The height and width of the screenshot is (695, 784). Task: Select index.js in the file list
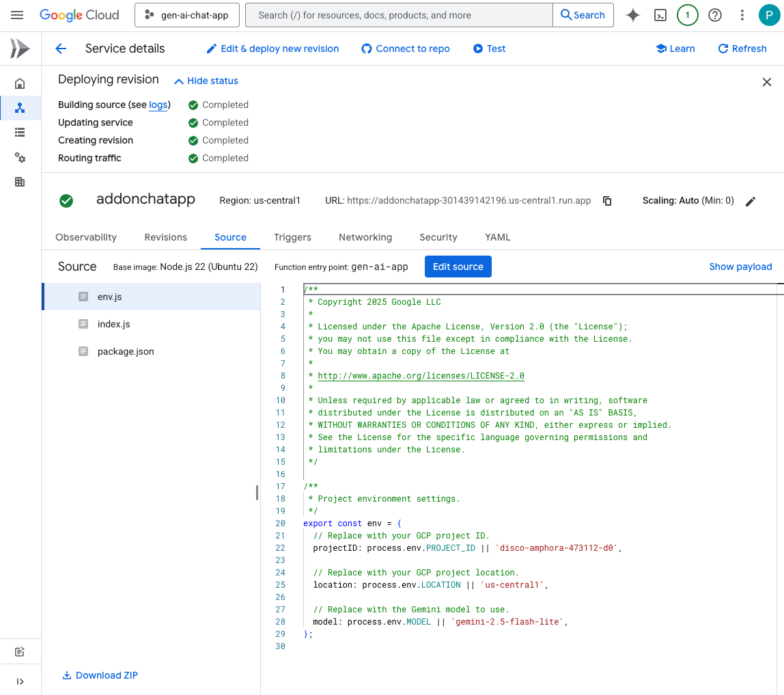(x=113, y=324)
